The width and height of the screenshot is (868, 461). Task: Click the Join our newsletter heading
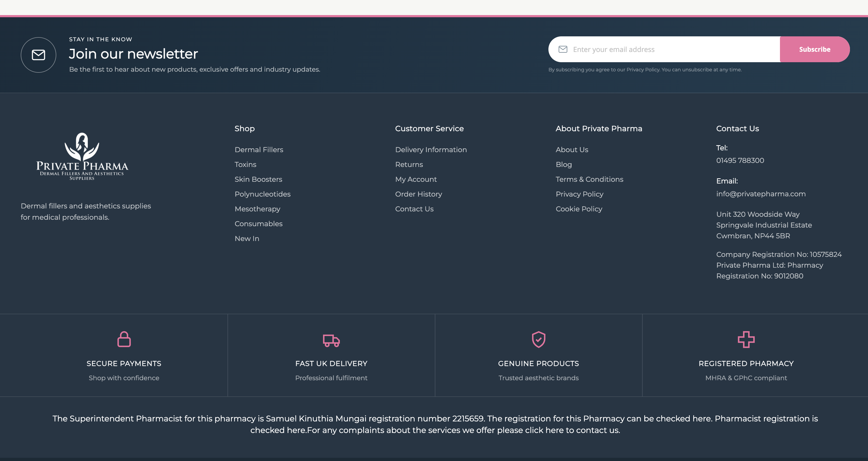pyautogui.click(x=134, y=54)
